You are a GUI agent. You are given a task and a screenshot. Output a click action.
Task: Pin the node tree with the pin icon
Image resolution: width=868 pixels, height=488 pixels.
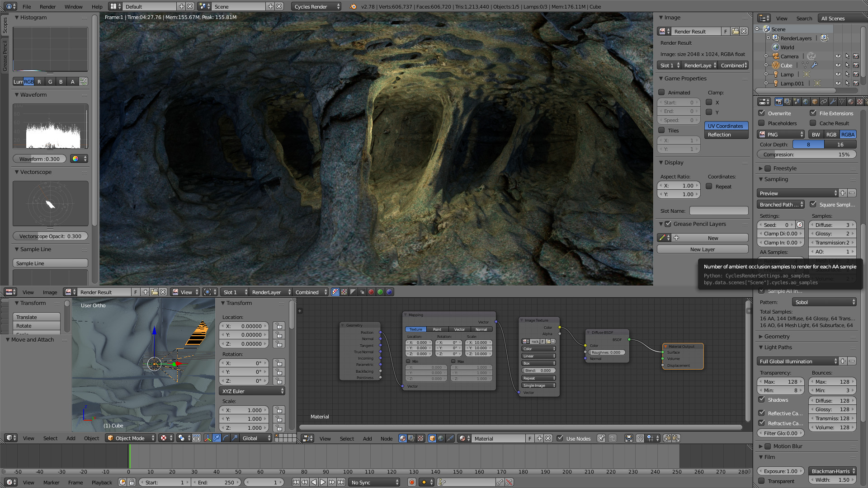click(601, 438)
